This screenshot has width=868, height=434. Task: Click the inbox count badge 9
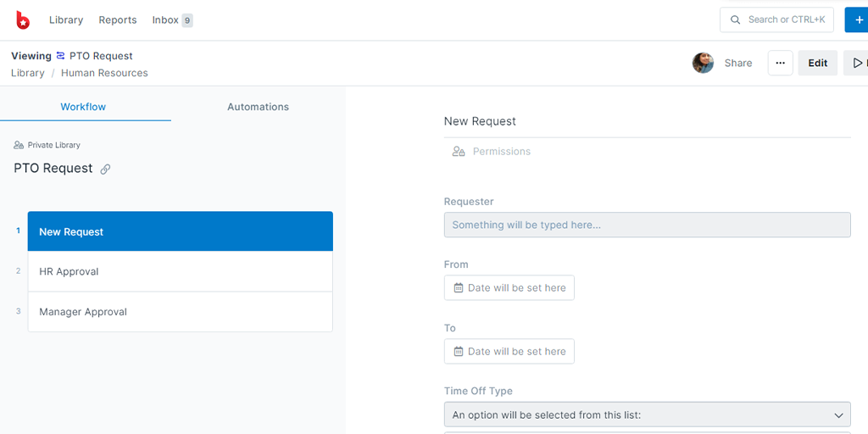click(187, 20)
